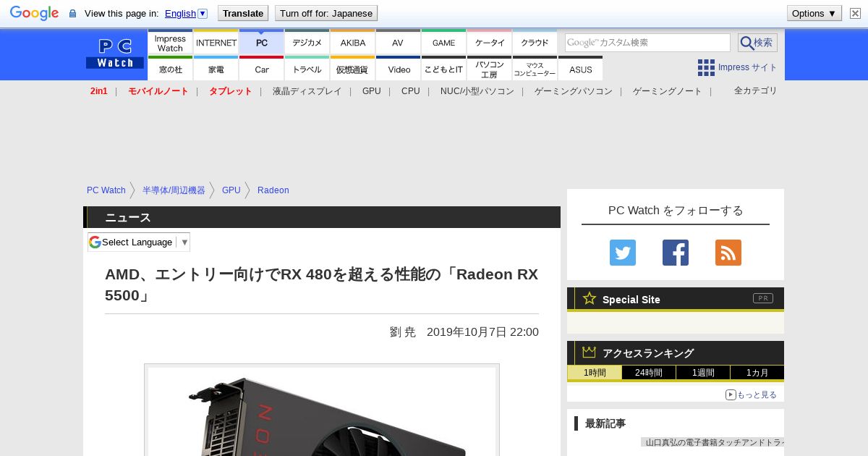
Task: Click the Special Site star icon
Action: [x=590, y=298]
